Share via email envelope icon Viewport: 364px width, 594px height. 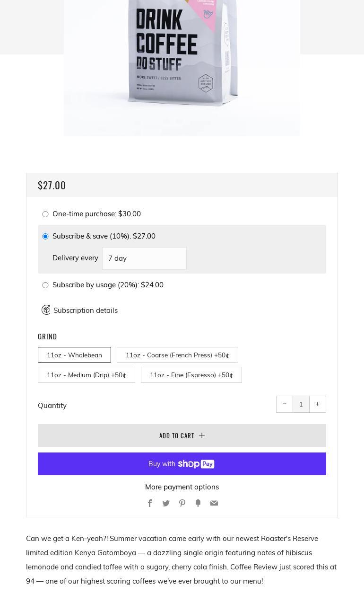click(x=214, y=503)
